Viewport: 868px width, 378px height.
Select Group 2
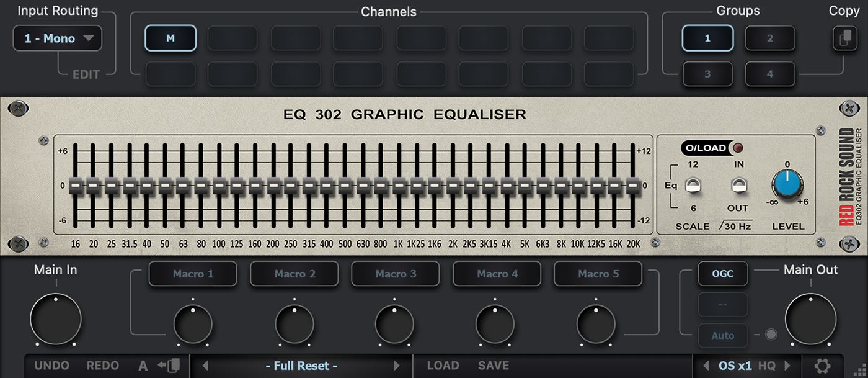pos(770,38)
